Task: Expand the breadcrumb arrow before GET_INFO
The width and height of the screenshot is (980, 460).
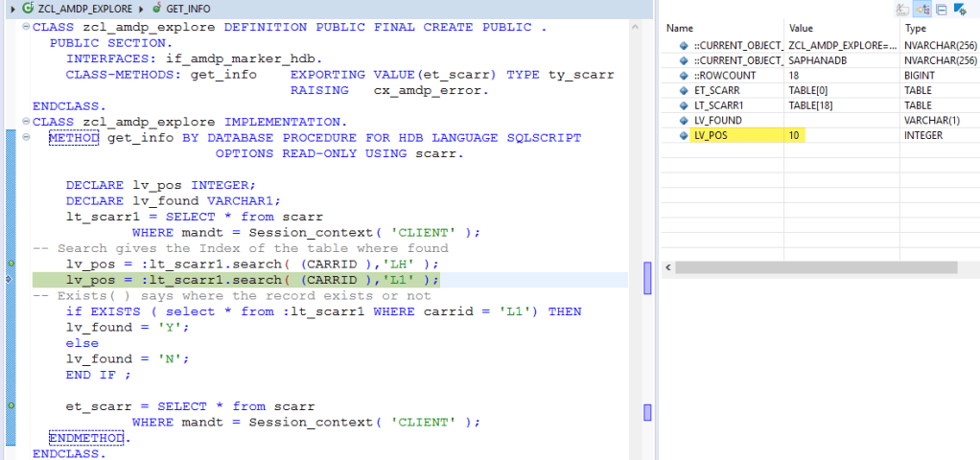Action: [x=142, y=9]
